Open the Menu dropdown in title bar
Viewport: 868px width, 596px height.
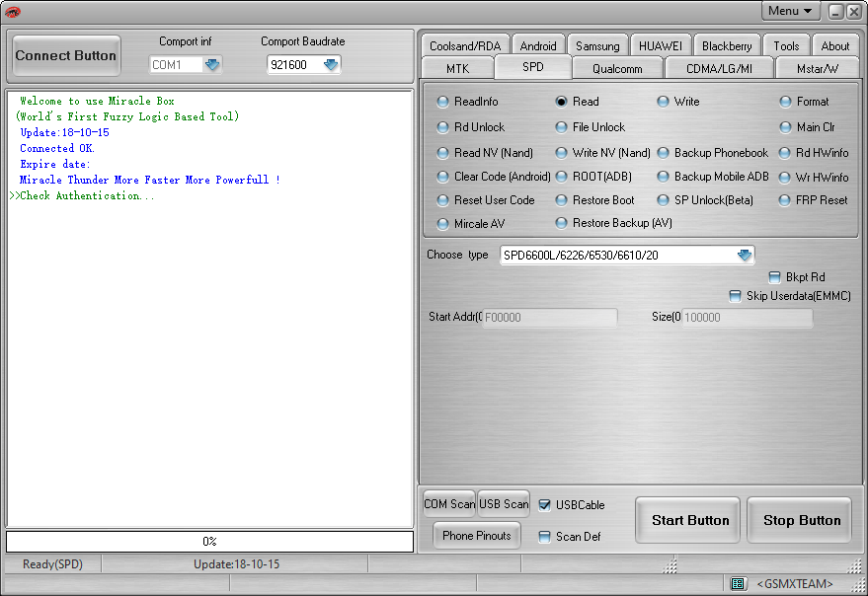[x=791, y=11]
